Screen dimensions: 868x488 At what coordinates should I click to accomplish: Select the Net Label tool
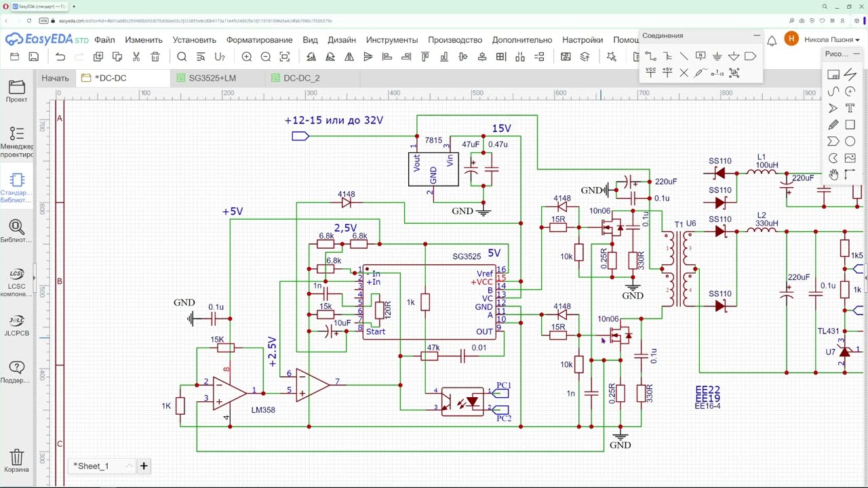pos(701,56)
